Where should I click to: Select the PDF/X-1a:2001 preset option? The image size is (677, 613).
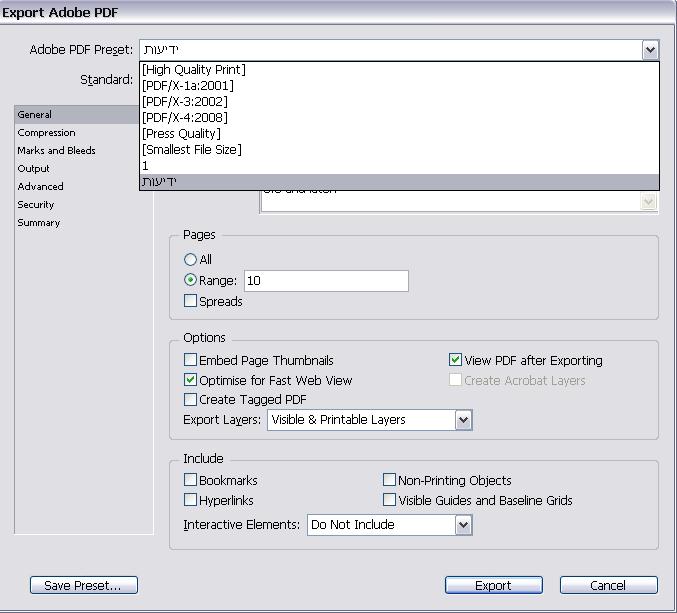tap(188, 86)
